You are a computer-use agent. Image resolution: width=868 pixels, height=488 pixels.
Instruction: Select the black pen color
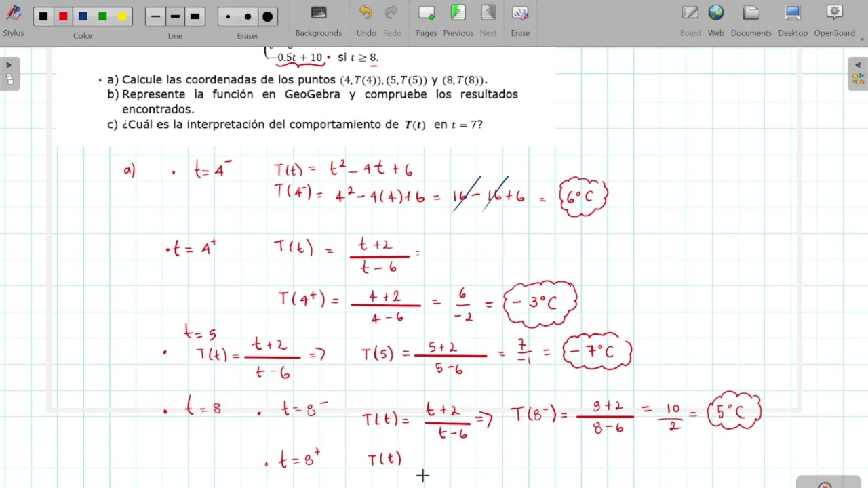click(43, 17)
